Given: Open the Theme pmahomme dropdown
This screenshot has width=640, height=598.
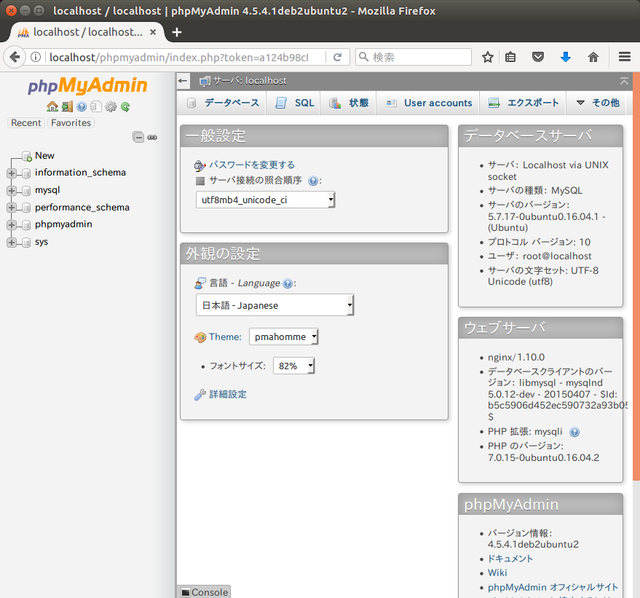Looking at the screenshot, I should point(284,337).
